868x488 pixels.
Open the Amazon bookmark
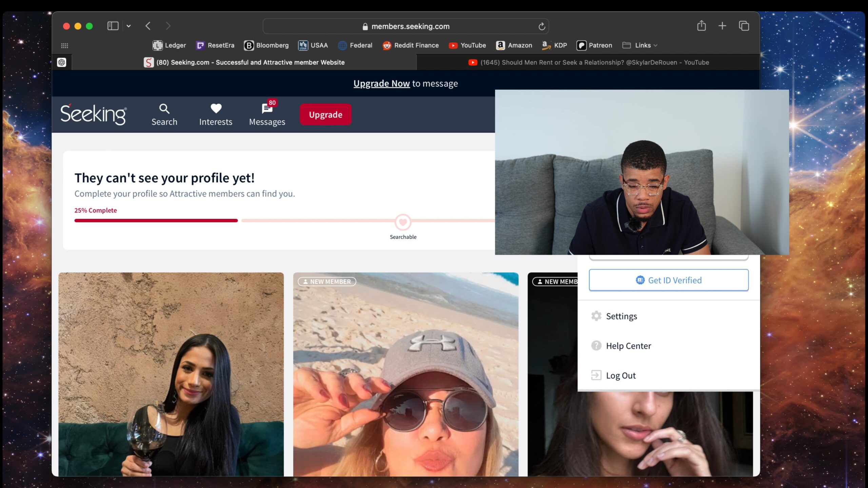pos(514,45)
